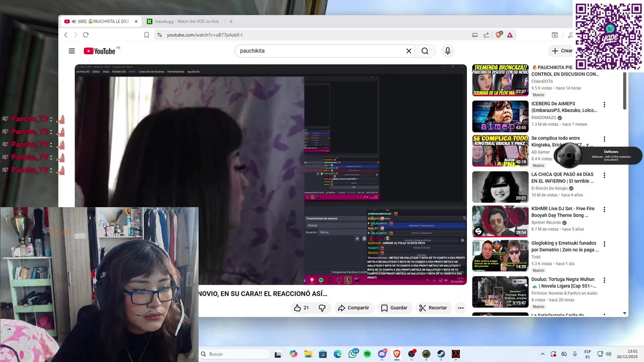This screenshot has height=362, width=644.
Task: Open options for KSHMR Live DJ Set video
Action: click(604, 210)
